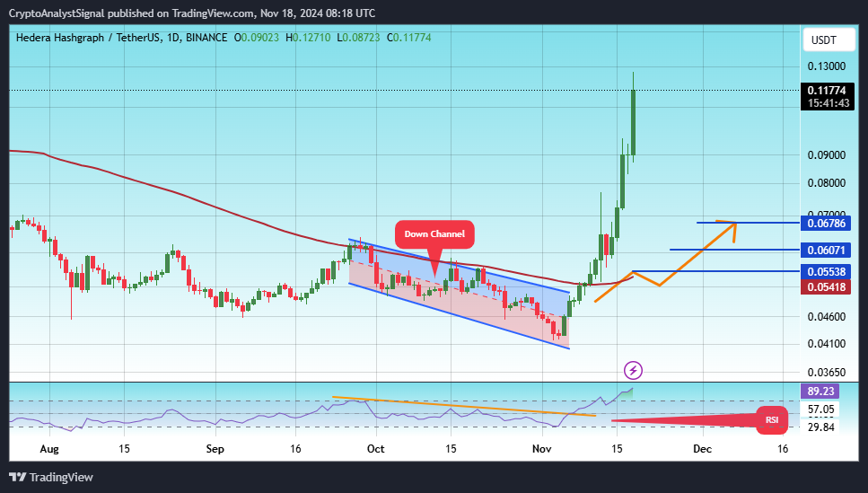This screenshot has width=868, height=493.
Task: Click the 0.13000 price axis label
Action: click(x=827, y=66)
